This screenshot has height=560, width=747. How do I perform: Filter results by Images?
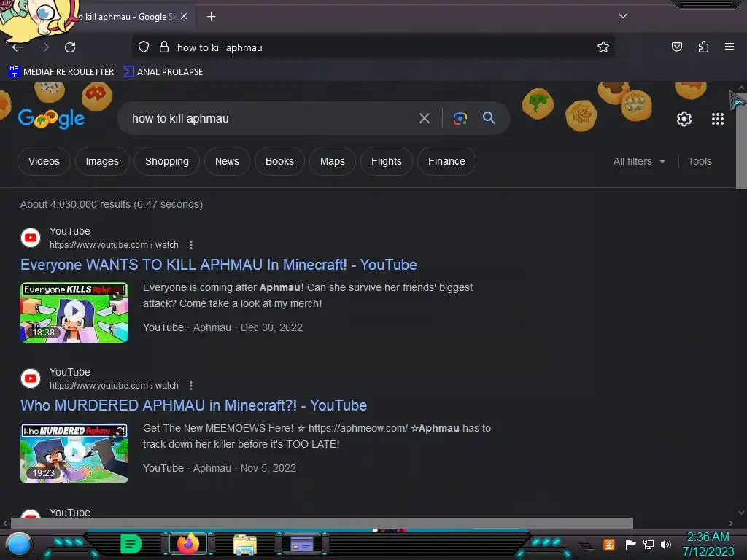point(102,161)
